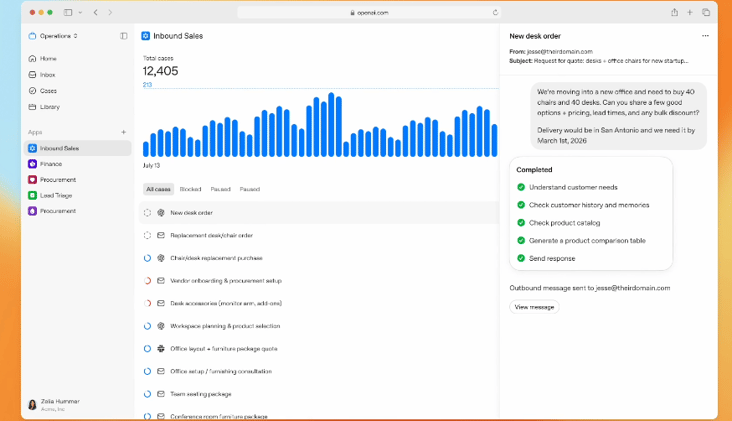
Task: Select the All cases tab
Action: coord(158,189)
